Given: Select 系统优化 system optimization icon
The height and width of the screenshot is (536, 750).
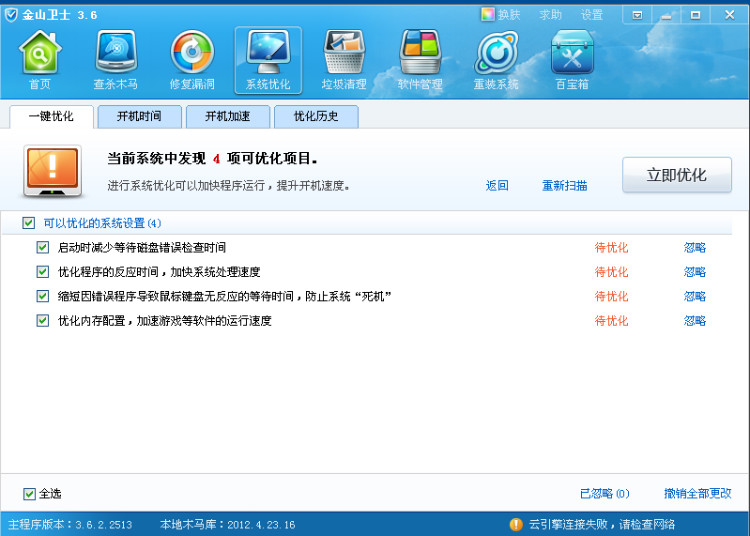Looking at the screenshot, I should click(268, 60).
